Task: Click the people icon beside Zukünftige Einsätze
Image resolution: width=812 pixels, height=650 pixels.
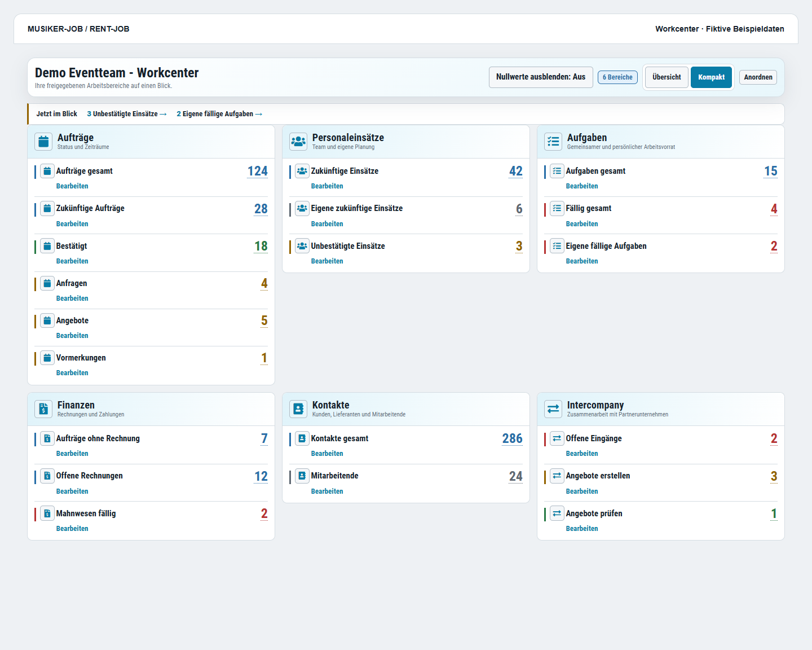Action: click(302, 171)
